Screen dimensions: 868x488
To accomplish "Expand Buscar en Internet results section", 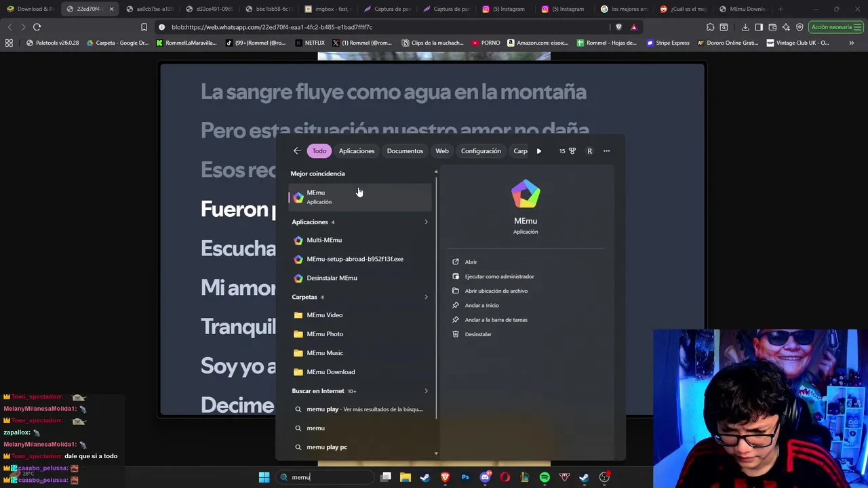I will pos(426,391).
